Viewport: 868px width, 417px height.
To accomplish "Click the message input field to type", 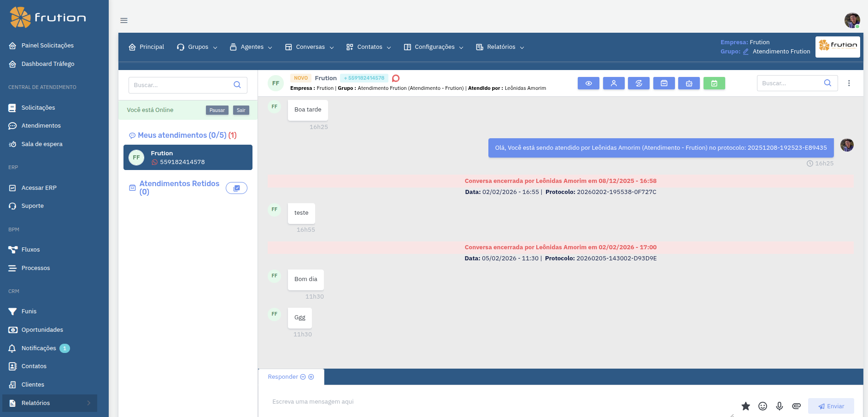I will (x=415, y=401).
